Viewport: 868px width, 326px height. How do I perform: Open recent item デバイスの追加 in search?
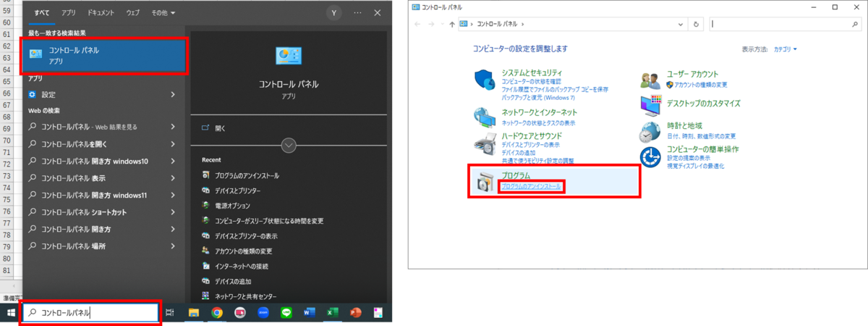tap(233, 281)
